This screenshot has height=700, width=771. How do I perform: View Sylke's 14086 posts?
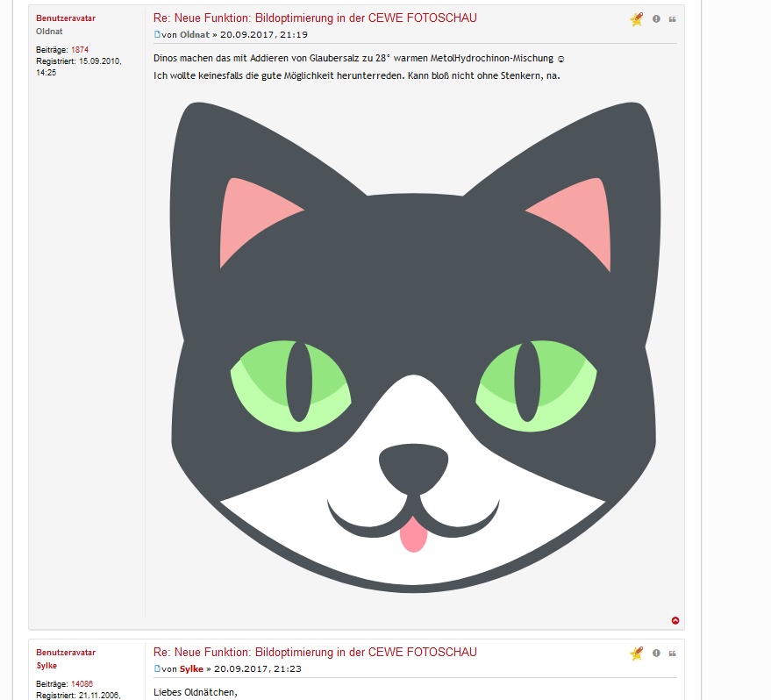tap(82, 684)
